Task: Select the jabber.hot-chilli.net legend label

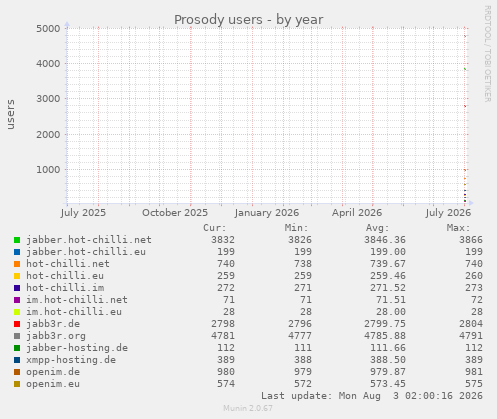Action: pos(89,240)
